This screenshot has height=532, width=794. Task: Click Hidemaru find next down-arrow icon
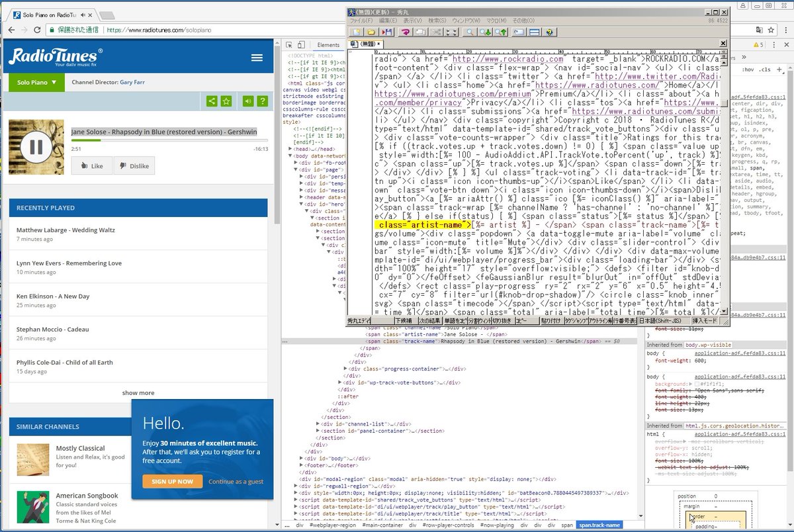point(485,32)
